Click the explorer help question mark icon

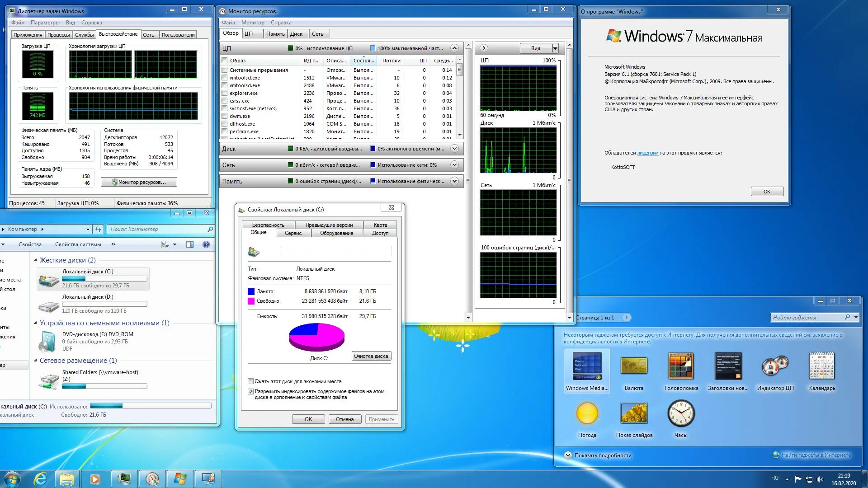pyautogui.click(x=206, y=244)
